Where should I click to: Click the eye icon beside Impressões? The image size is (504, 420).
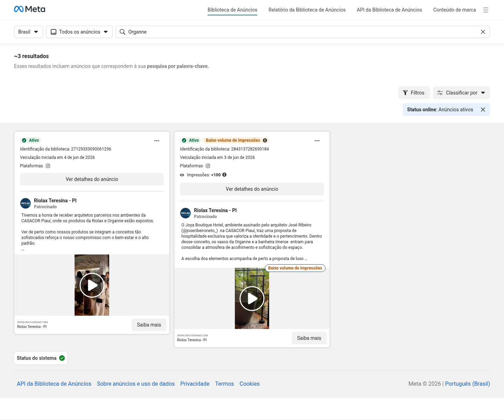pyautogui.click(x=182, y=175)
